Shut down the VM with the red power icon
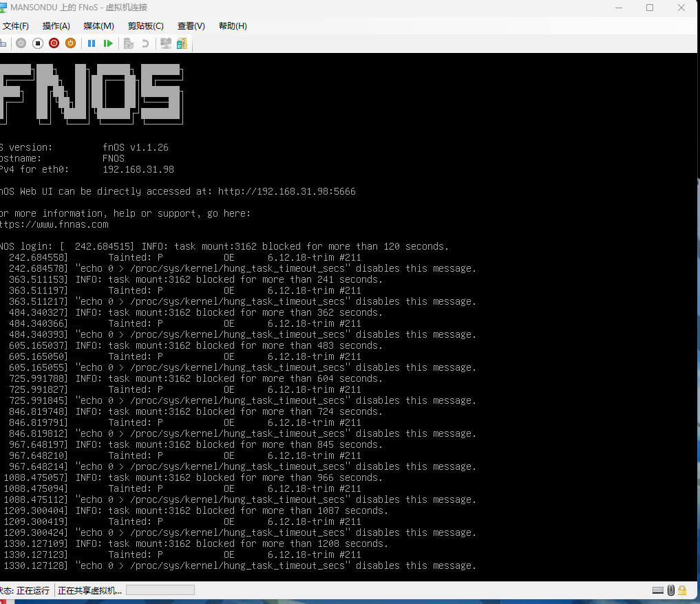700x604 pixels. [x=54, y=43]
